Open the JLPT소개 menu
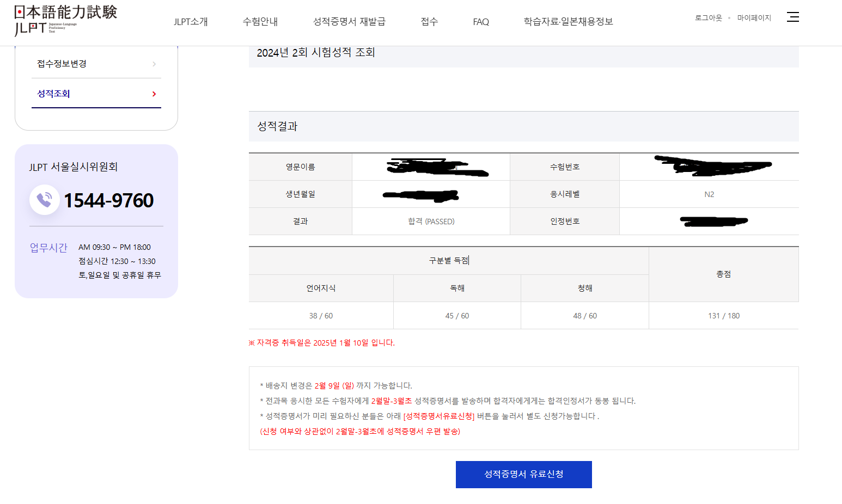 point(191,21)
